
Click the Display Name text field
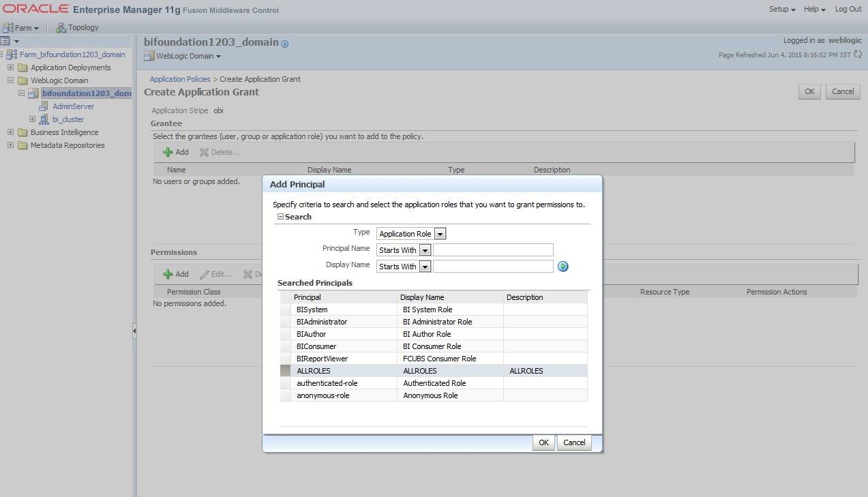493,267
